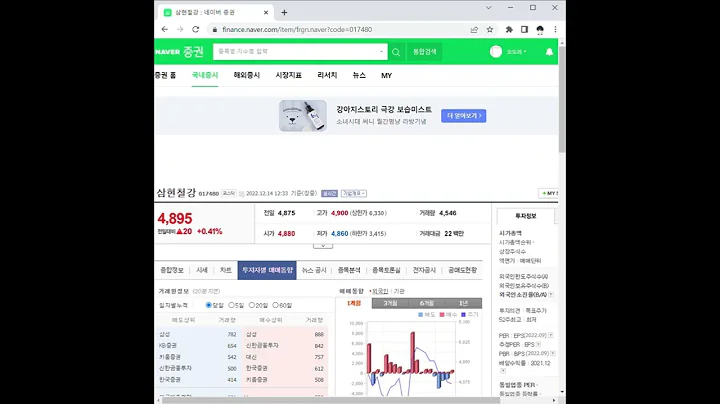The width and height of the screenshot is (720, 404).
Task: Select the 5일 radio button
Action: click(x=231, y=305)
